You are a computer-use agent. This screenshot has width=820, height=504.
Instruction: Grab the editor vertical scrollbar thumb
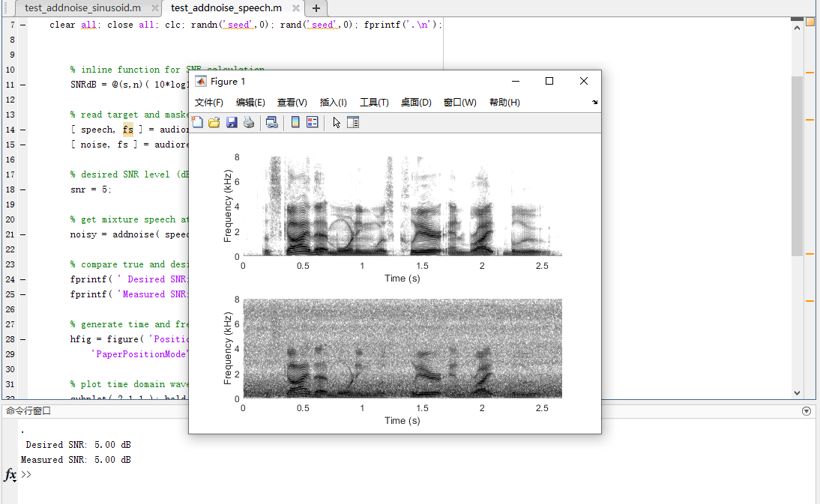(797, 166)
